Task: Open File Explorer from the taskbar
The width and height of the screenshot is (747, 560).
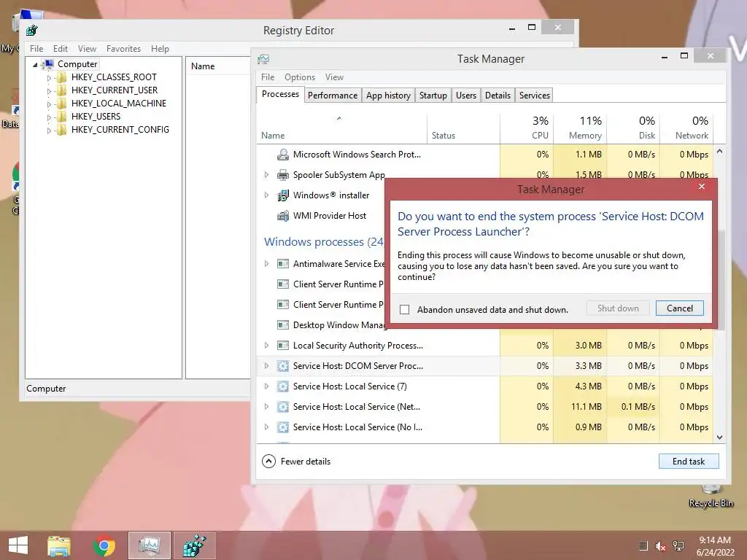Action: 59,545
